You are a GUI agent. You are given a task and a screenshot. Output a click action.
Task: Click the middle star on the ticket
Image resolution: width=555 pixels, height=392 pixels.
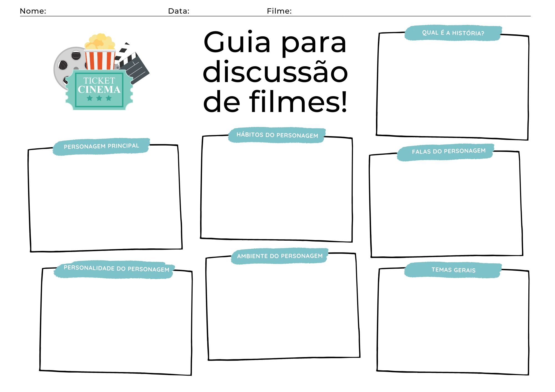pos(99,98)
